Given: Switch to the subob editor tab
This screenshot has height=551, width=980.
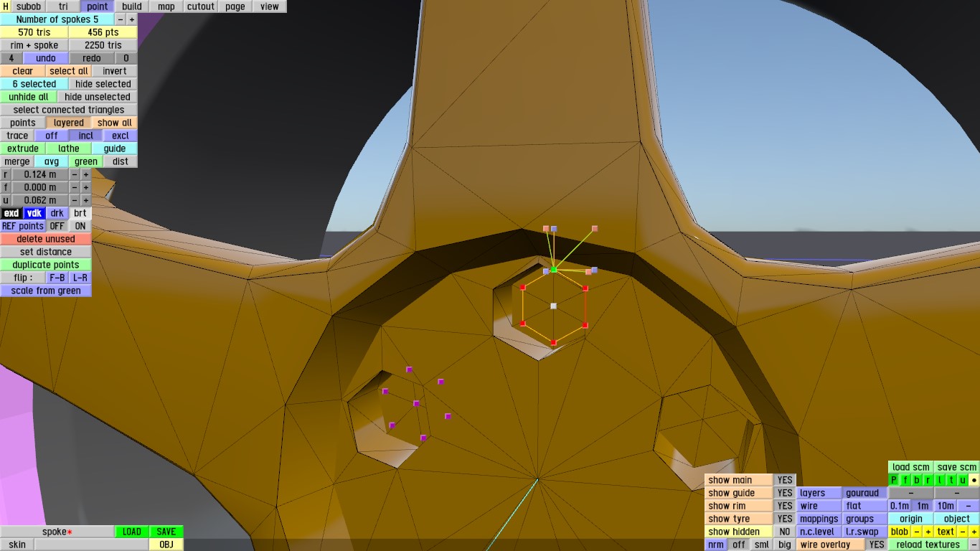Looking at the screenshot, I should 29,6.
